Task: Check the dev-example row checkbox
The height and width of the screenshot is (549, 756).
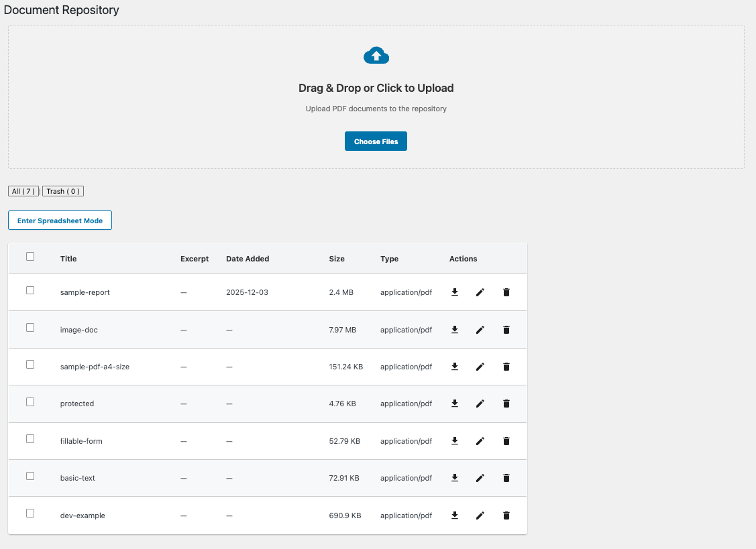Action: 30,512
